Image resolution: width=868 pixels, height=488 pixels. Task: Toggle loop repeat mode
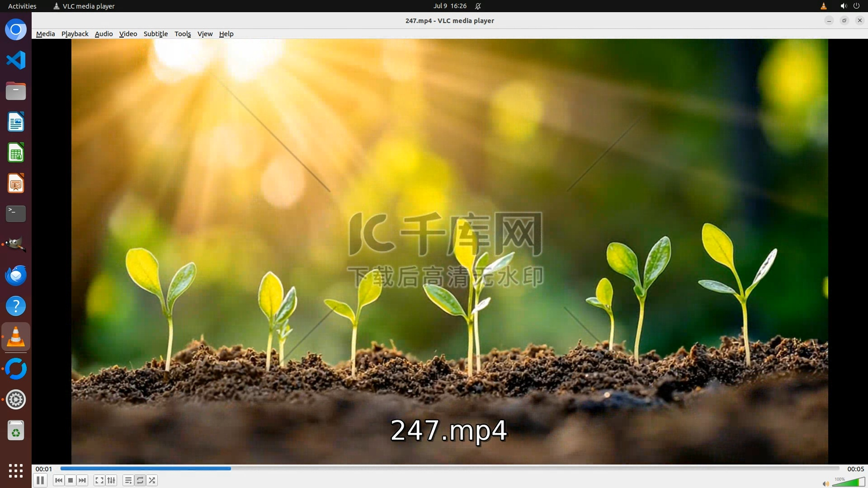click(x=140, y=480)
